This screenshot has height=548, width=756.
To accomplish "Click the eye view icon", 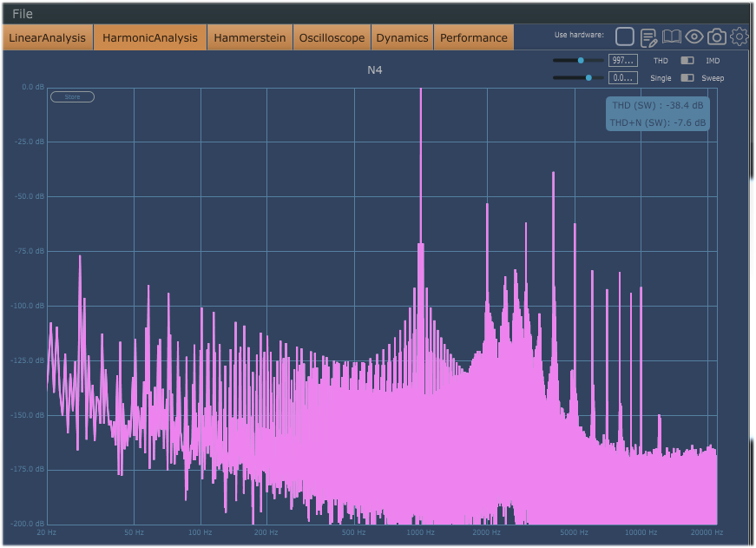I will pos(694,36).
